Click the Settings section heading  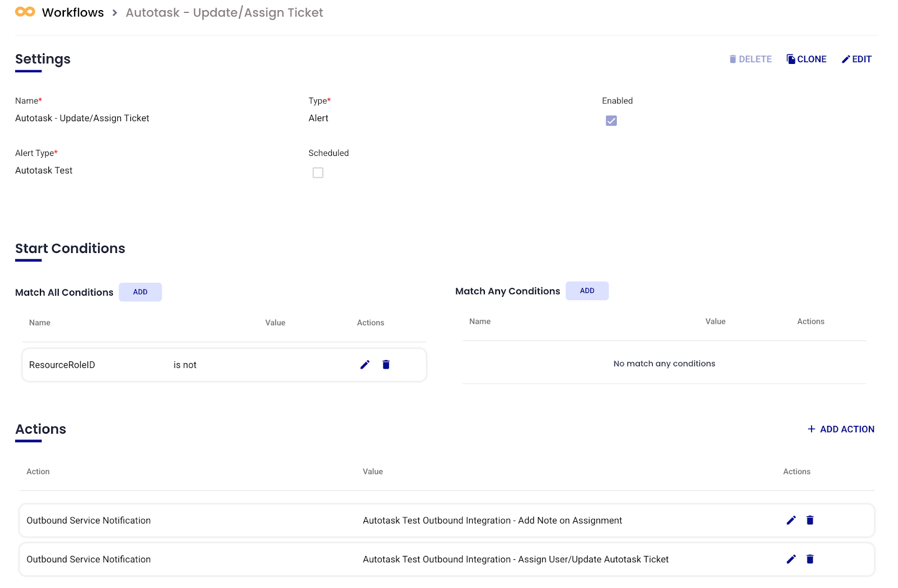(x=43, y=59)
